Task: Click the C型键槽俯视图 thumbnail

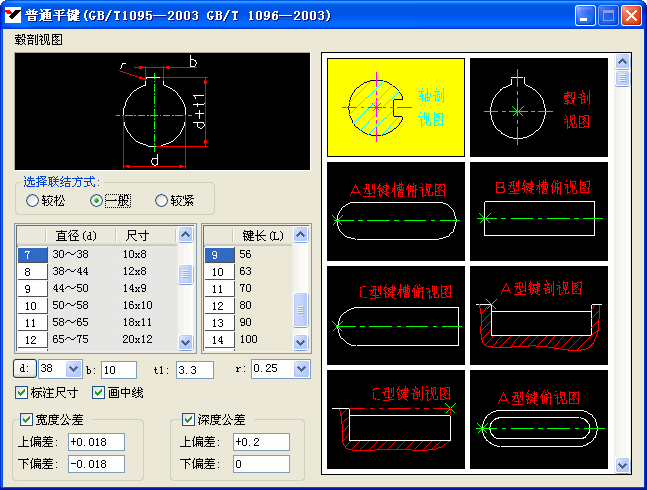Action: click(x=396, y=315)
